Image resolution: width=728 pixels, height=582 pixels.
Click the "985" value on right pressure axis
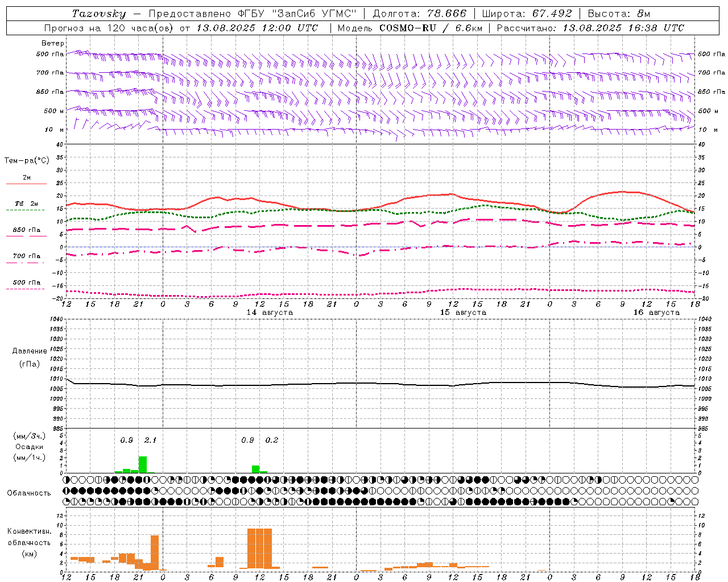(x=704, y=429)
